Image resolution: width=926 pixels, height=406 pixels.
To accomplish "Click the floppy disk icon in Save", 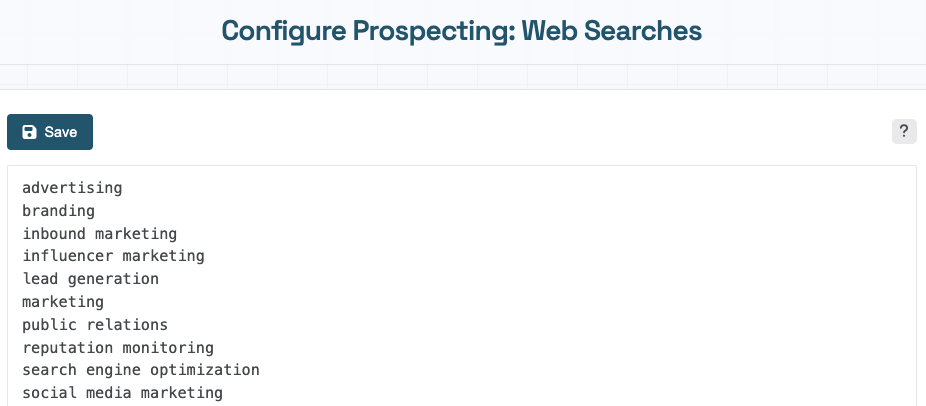I will pos(29,132).
